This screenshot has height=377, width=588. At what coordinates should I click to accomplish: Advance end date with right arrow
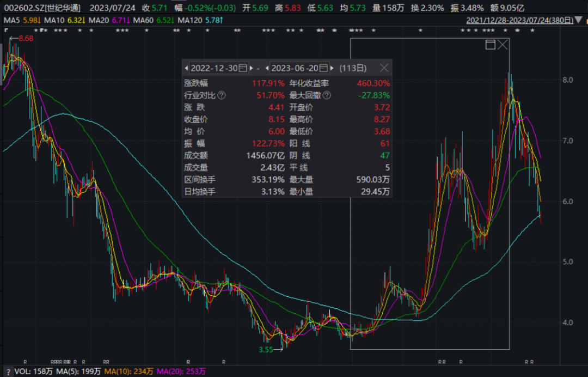pyautogui.click(x=332, y=68)
